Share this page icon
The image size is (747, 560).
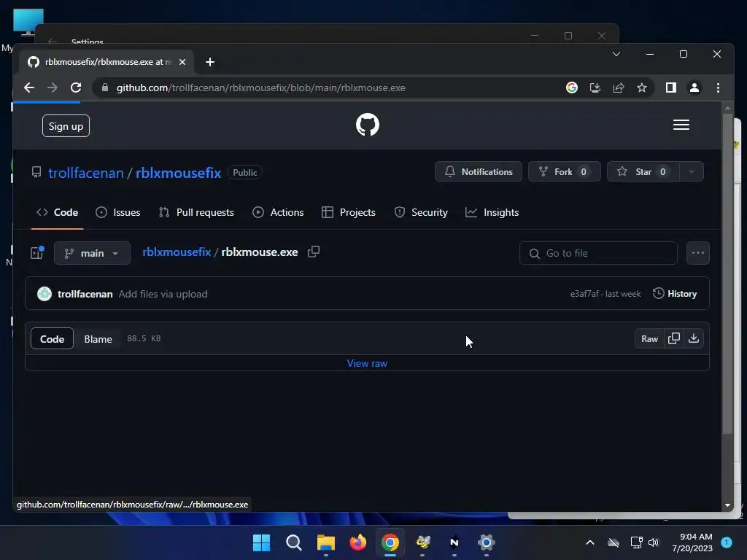pyautogui.click(x=619, y=87)
